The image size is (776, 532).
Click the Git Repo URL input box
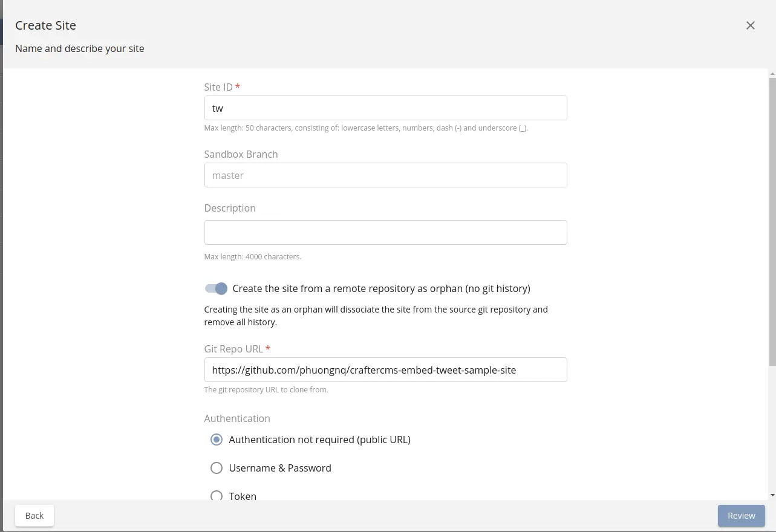pos(385,370)
